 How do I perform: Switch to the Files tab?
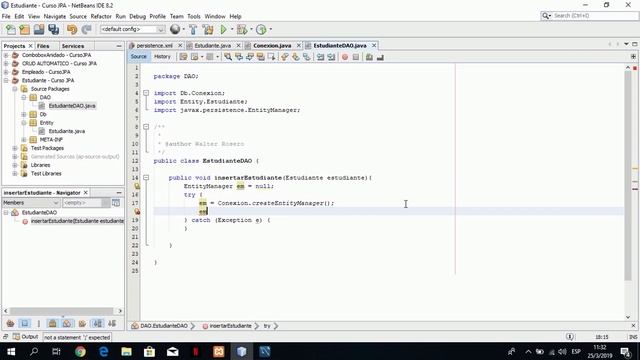(43, 46)
